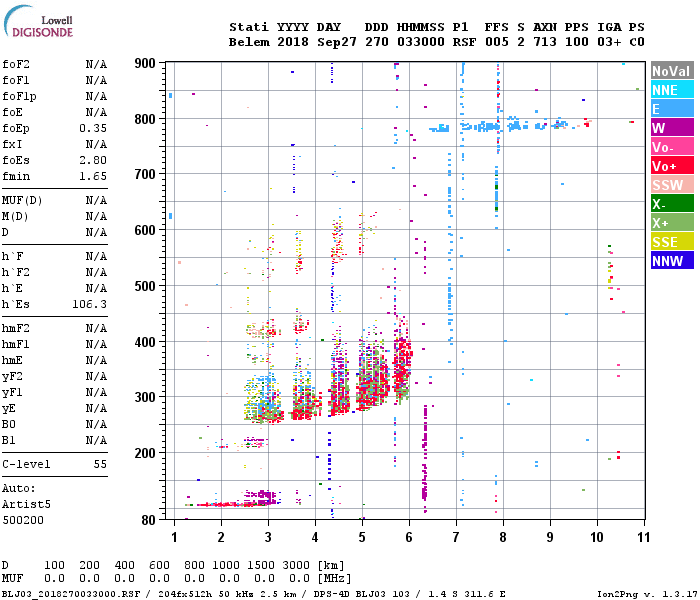Click the hmE parameter label
700x600 pixels.
(x=12, y=361)
